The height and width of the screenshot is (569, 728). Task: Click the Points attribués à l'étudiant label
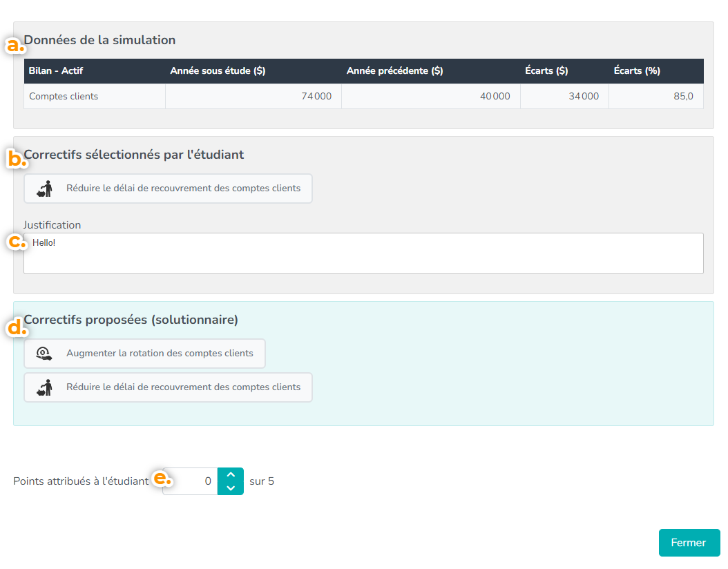point(81,481)
